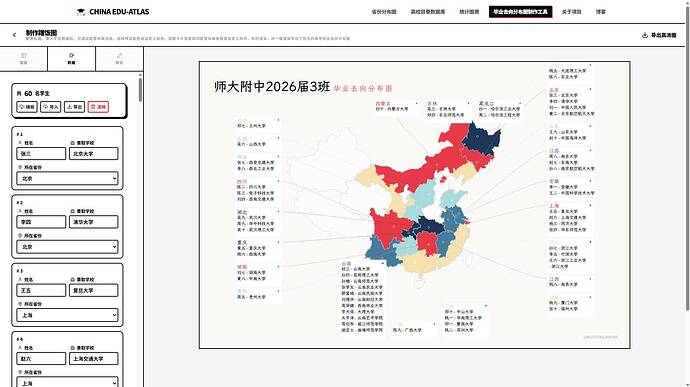The image size is (690, 387).
Task: Edit the name field containing 张三
Action: click(x=41, y=154)
